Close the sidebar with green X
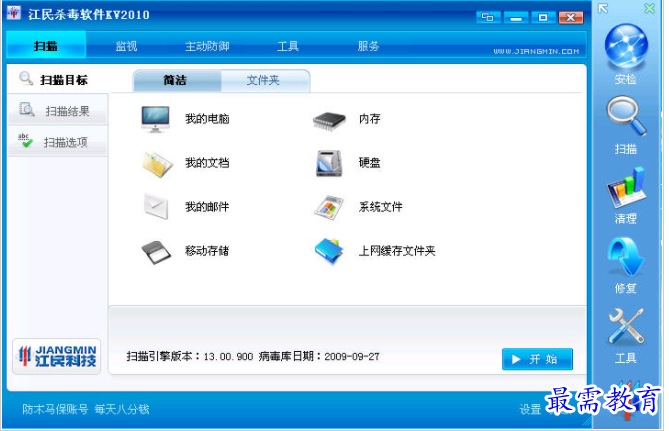 coord(649,8)
